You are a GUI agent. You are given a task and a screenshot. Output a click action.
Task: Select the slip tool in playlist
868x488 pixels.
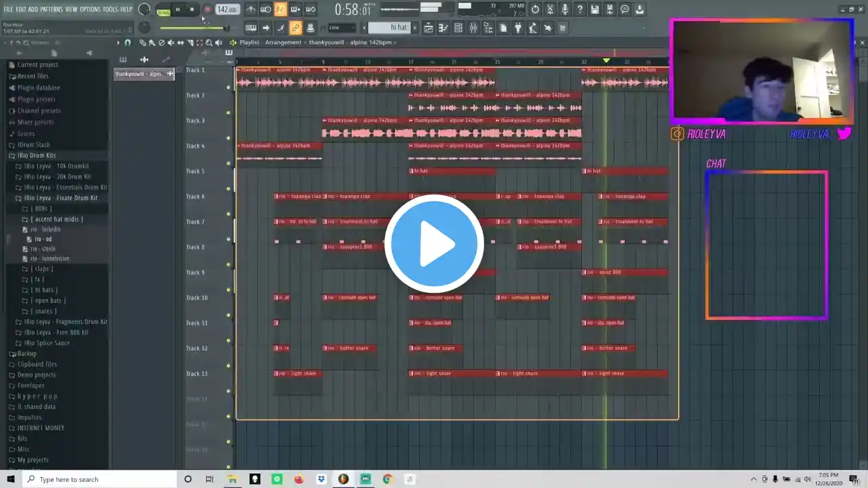point(180,43)
